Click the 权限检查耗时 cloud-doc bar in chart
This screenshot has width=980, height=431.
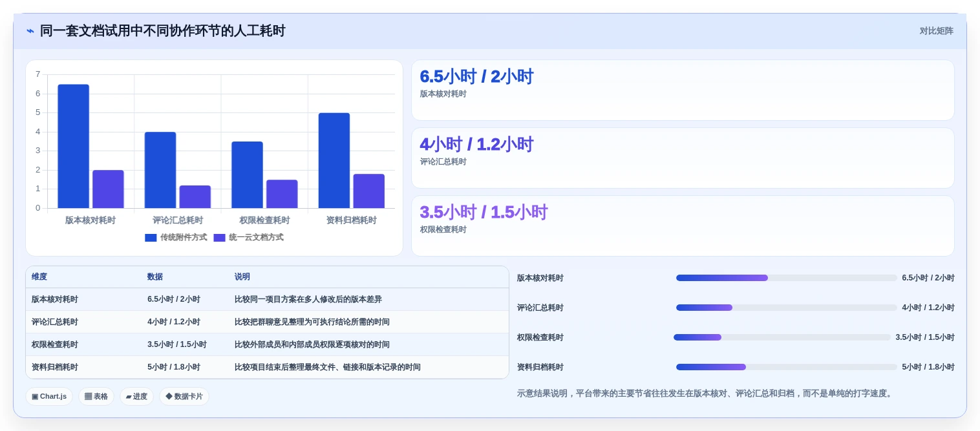point(282,194)
